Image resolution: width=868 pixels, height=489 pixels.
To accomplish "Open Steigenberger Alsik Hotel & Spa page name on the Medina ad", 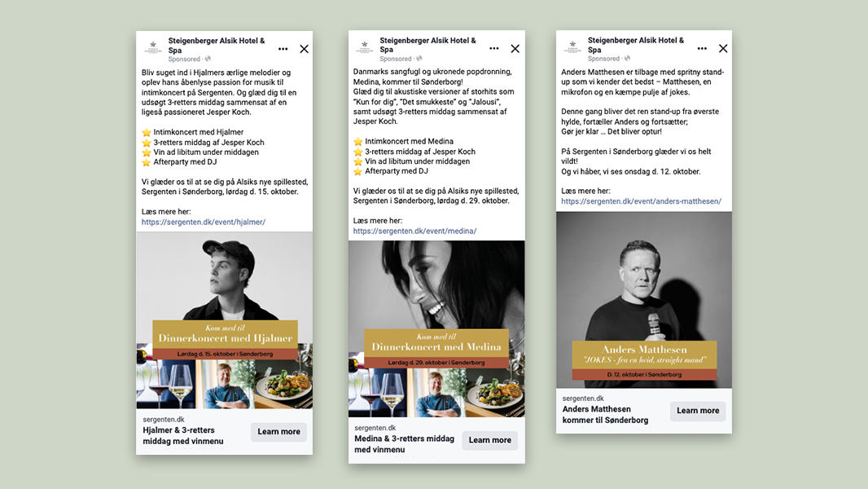I will point(428,45).
